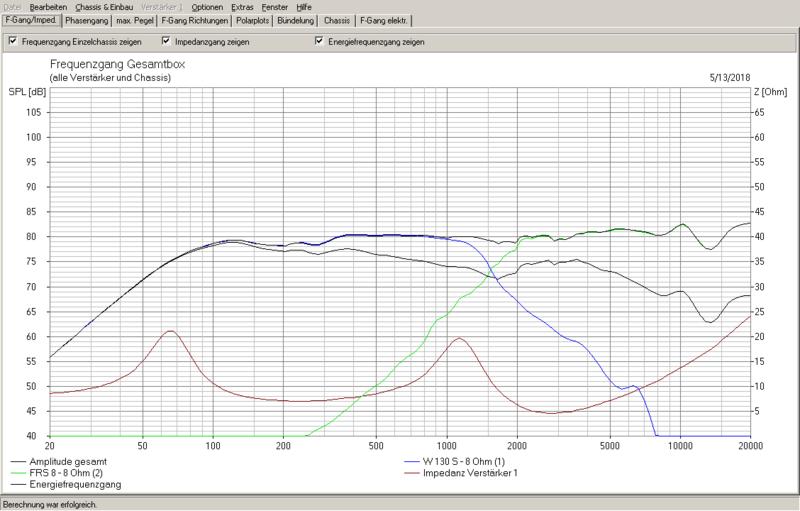Switch to the Phasengang tab
The height and width of the screenshot is (511, 800).
pyautogui.click(x=86, y=21)
